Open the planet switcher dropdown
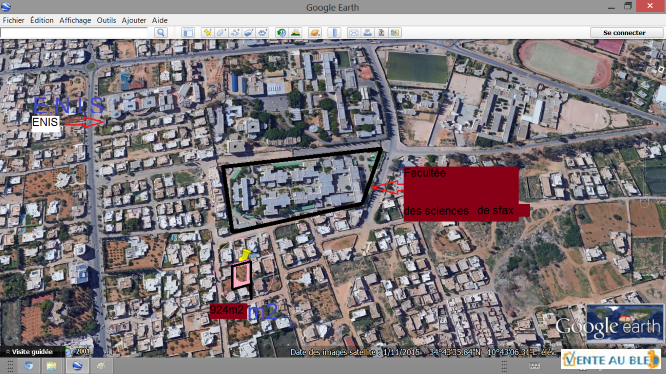Image resolution: width=666 pixels, height=374 pixels. pyautogui.click(x=315, y=33)
